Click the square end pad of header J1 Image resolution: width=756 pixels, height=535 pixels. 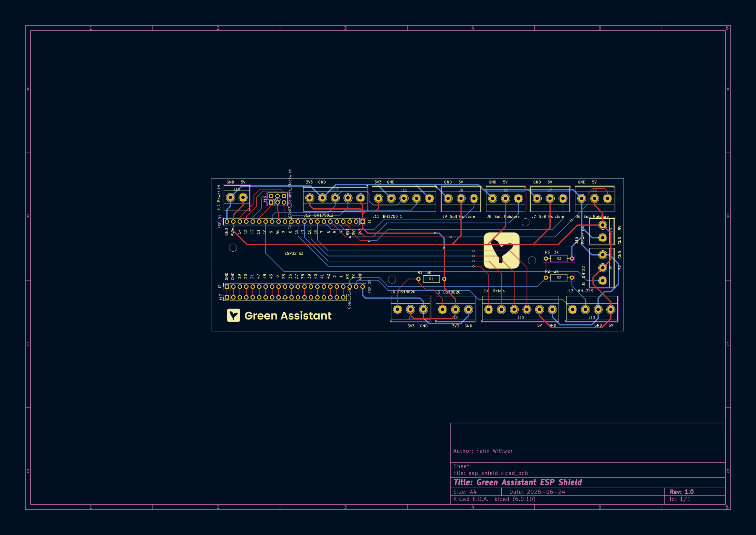pos(363,222)
